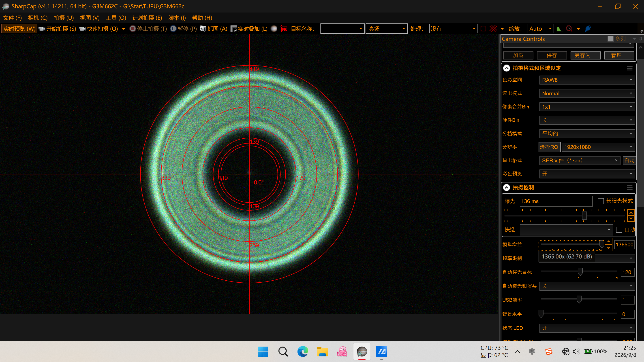Click the Jupiter planetary stacking icon
This screenshot has width=644, height=362.
click(274, 29)
